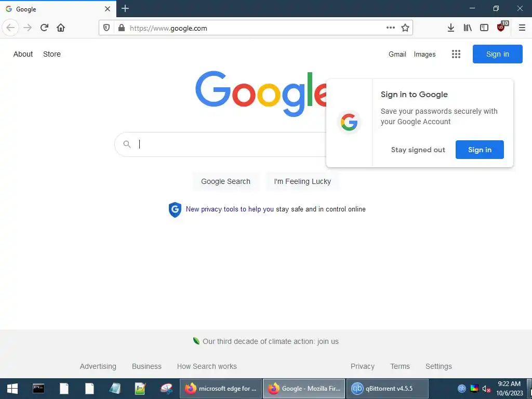Open the uBlock Origin extension popup
Image resolution: width=532 pixels, height=399 pixels.
501,27
